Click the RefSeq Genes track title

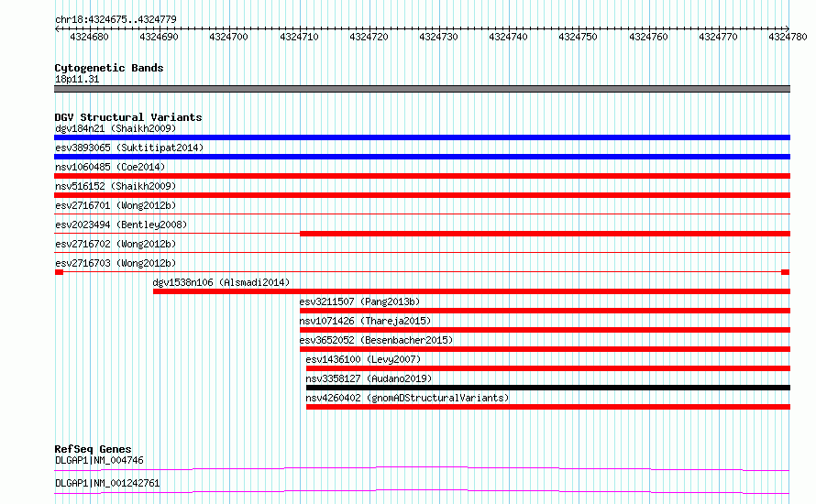point(93,449)
